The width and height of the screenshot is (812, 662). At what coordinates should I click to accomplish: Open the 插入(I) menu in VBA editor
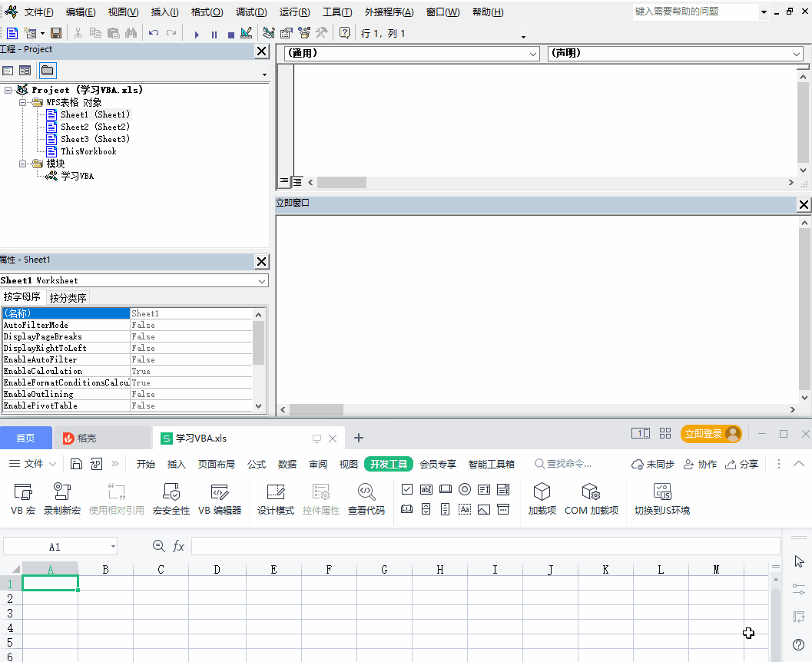pos(164,12)
